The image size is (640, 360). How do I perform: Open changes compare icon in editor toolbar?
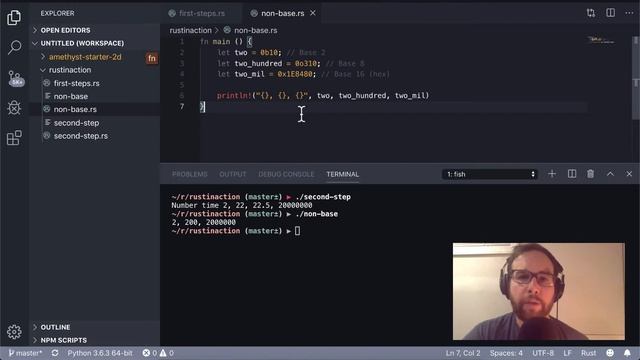[x=591, y=13]
